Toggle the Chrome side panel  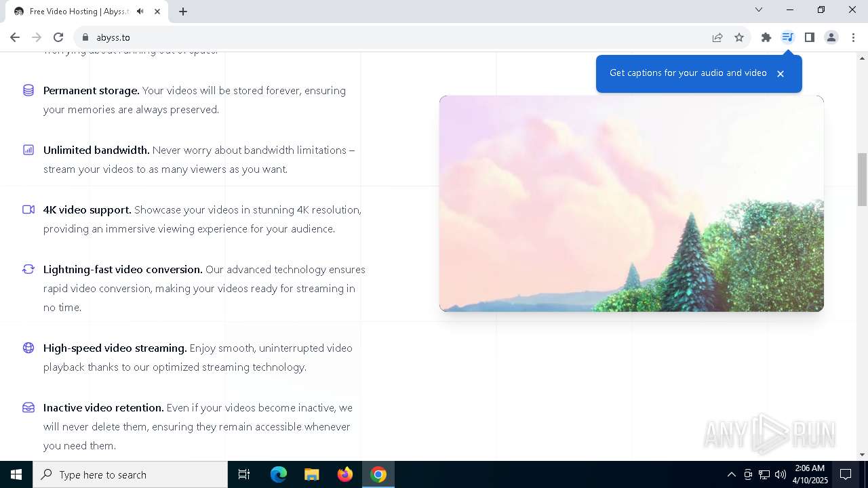[x=810, y=37]
